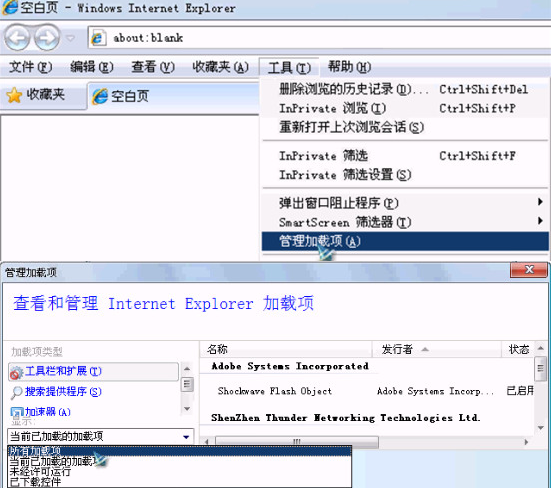
Task: Choose InPrivate 筛选 menu entry
Action: click(405, 156)
